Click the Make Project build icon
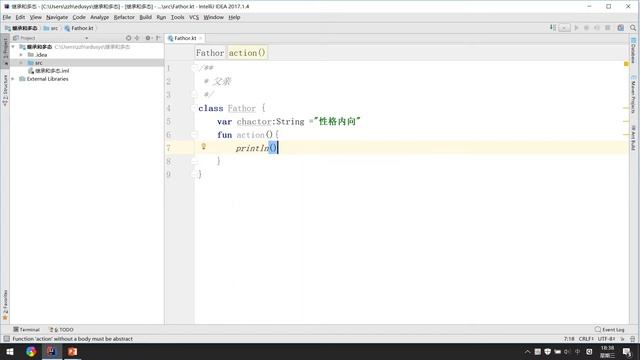This screenshot has width=640, height=360. point(553,28)
